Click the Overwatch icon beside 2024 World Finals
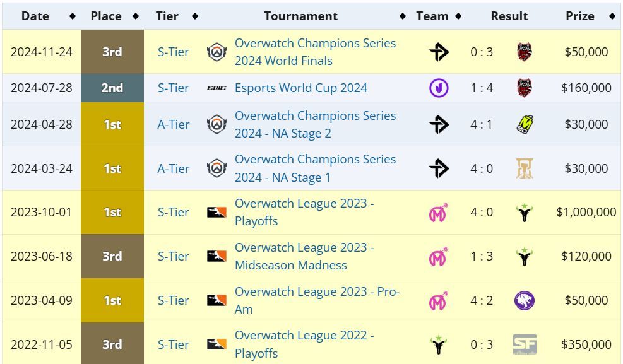Image resolution: width=623 pixels, height=364 pixels. coord(217,52)
